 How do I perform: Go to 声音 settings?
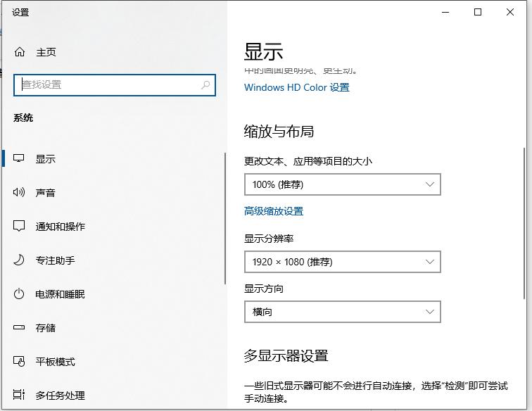click(46, 193)
